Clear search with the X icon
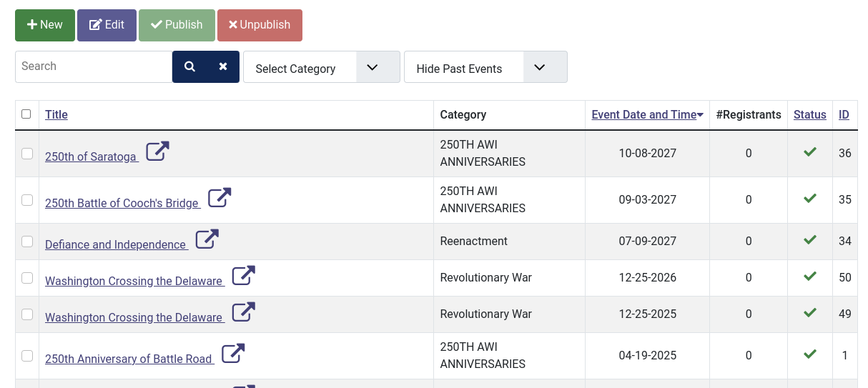The height and width of the screenshot is (388, 868). coord(223,66)
